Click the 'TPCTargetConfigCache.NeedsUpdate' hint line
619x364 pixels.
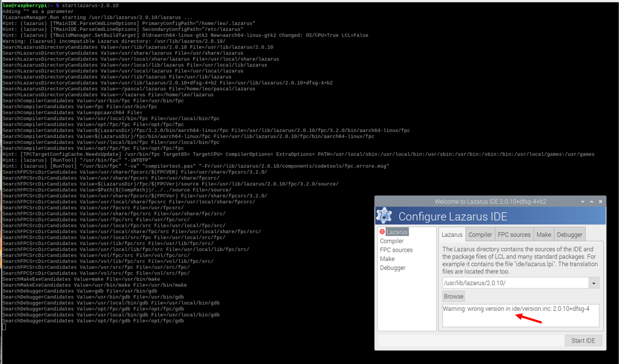[298, 154]
